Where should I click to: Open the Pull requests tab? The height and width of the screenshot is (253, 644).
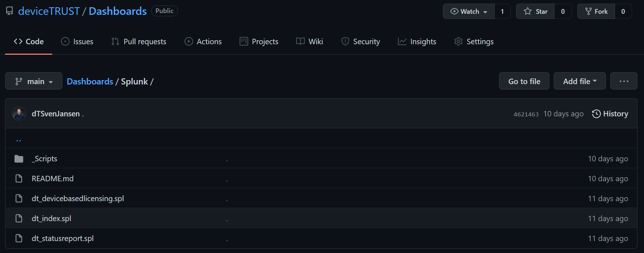click(x=139, y=42)
